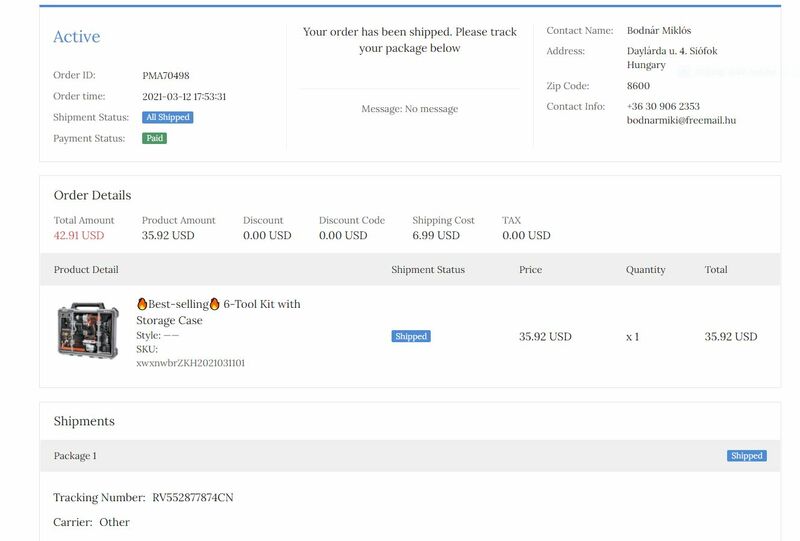Click the Quantity column header

(645, 269)
